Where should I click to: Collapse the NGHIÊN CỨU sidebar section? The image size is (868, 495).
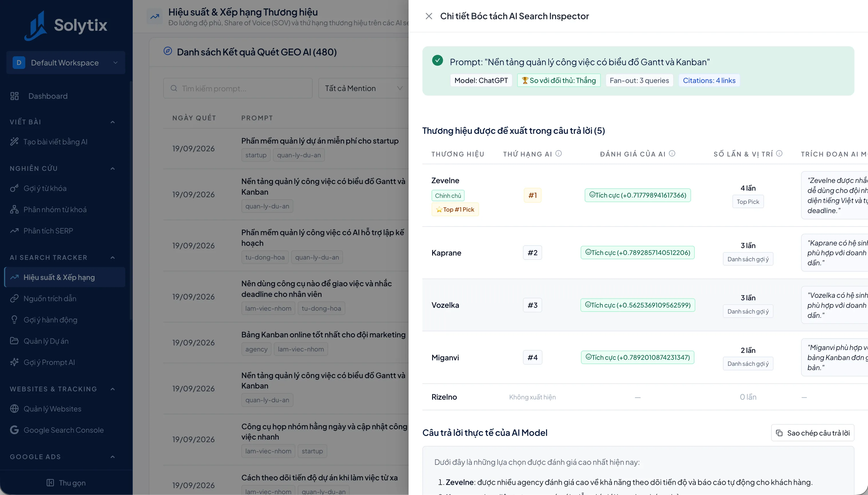pos(113,168)
